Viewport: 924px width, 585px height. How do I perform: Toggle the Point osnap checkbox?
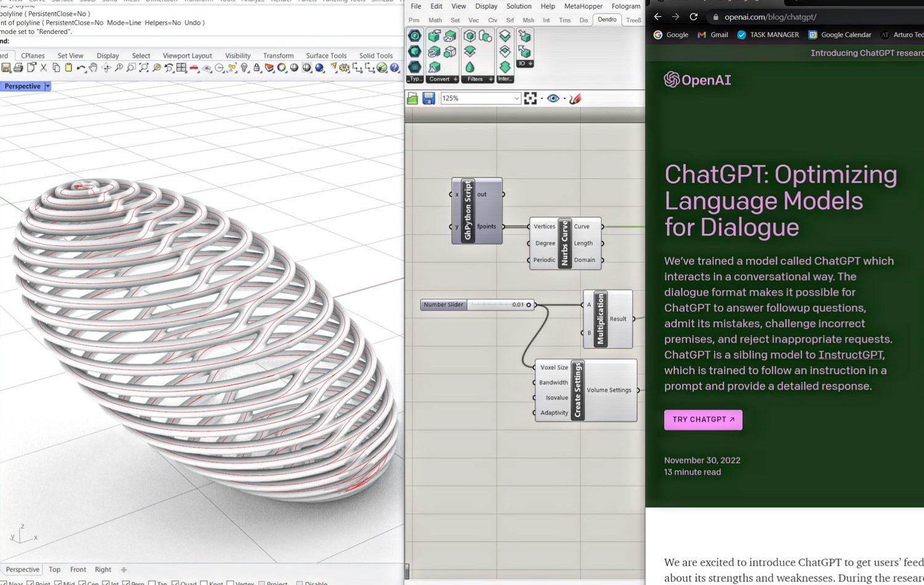pos(30,583)
